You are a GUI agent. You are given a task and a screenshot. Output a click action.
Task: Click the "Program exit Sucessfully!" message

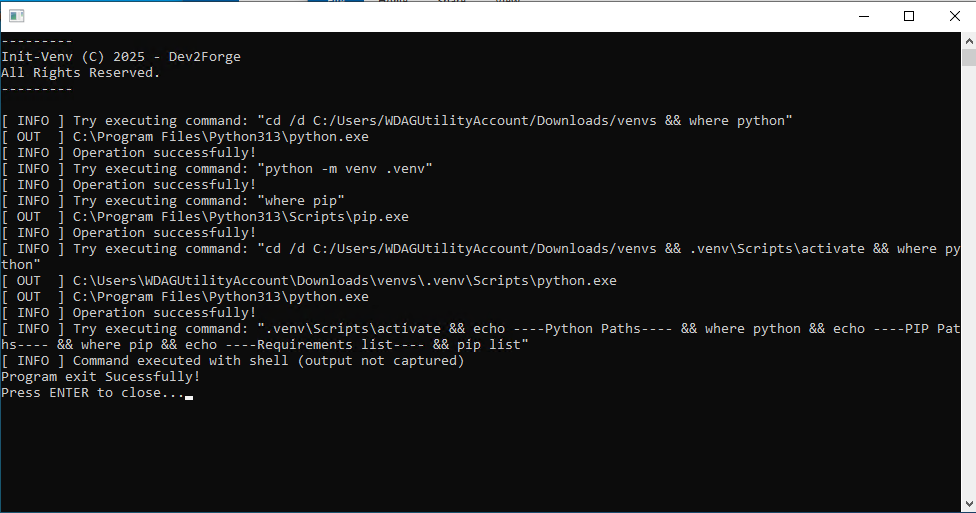coord(101,377)
